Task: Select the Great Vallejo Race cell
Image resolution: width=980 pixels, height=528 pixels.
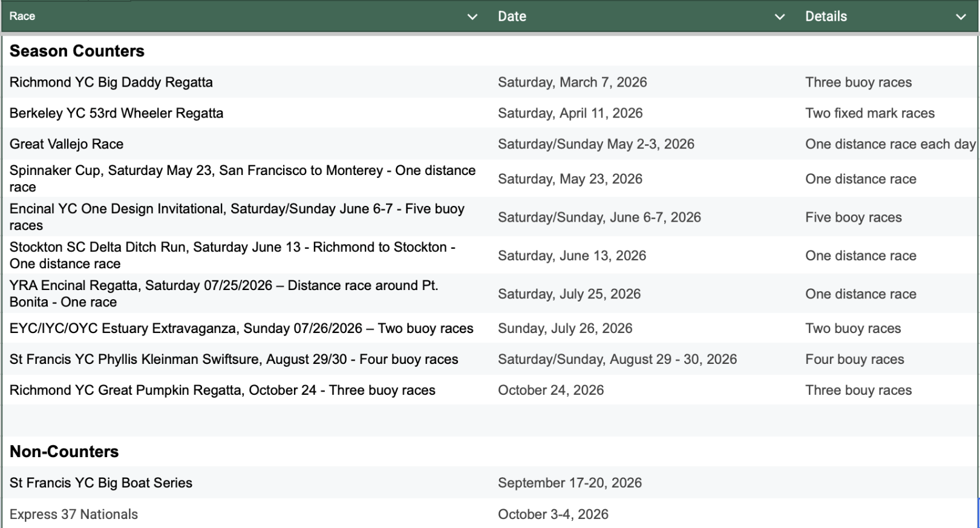Action: point(67,144)
